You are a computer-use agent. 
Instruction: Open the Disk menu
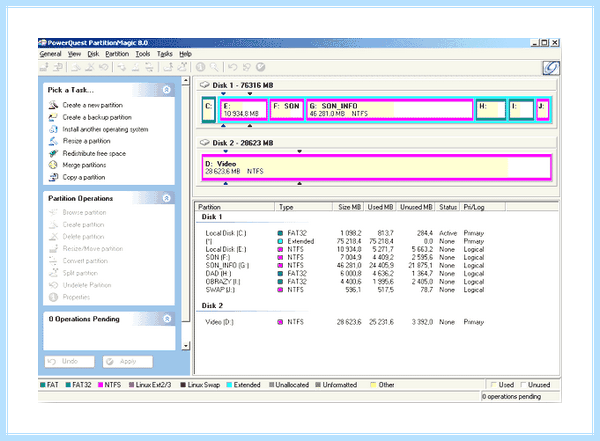(93, 54)
